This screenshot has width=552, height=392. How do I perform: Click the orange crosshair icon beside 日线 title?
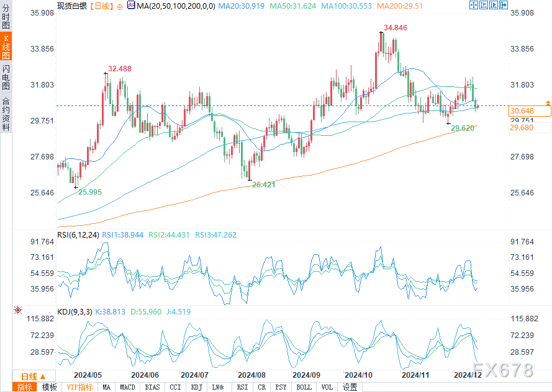pyautogui.click(x=119, y=6)
